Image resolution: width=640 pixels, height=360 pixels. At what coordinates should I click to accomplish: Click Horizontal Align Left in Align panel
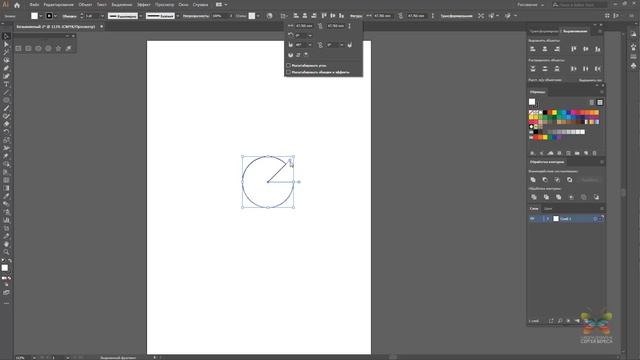coord(533,49)
